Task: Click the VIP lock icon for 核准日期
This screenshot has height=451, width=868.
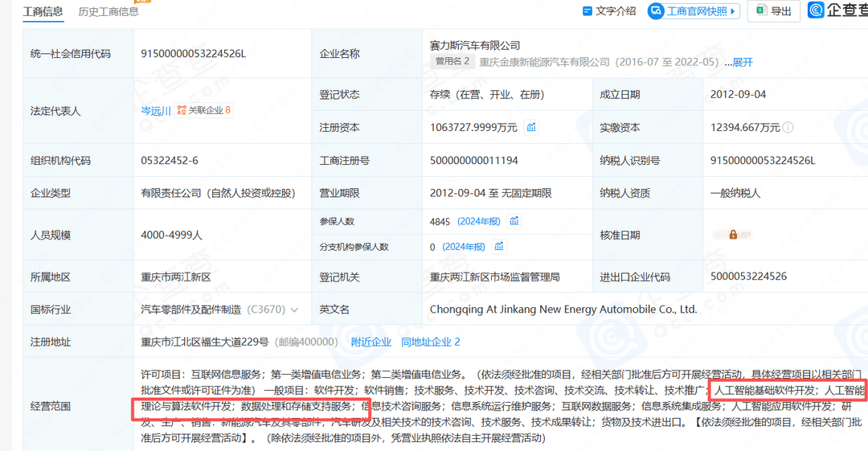Action: [x=733, y=235]
